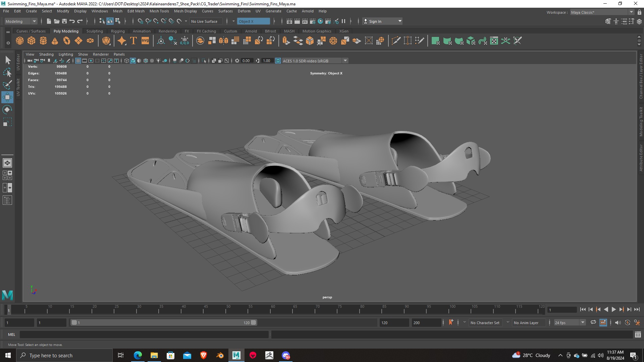
Task: Click the delete history shelf icon
Action: point(173,41)
